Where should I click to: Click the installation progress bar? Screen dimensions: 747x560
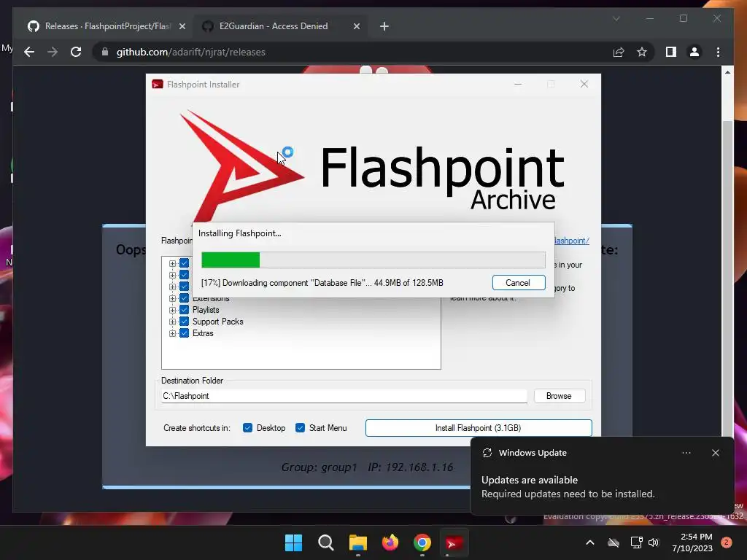(x=373, y=260)
